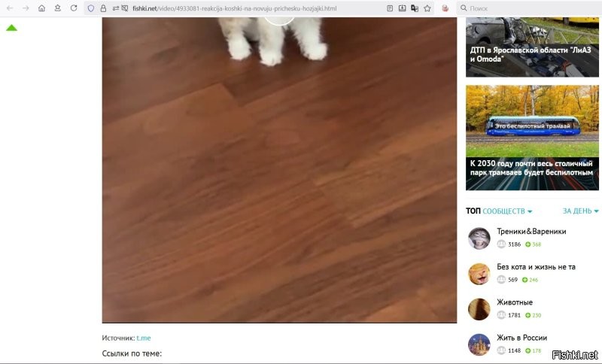Go to the browser home page
602x364 pixels.
(41, 8)
